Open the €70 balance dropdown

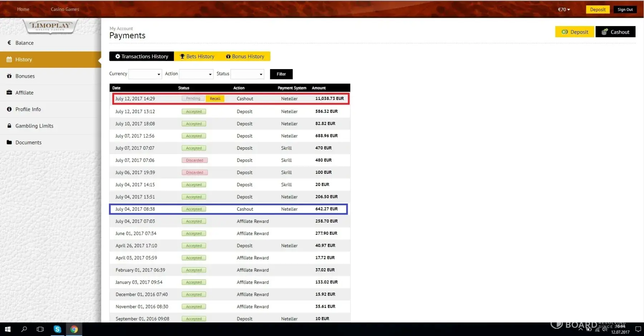[x=564, y=10]
